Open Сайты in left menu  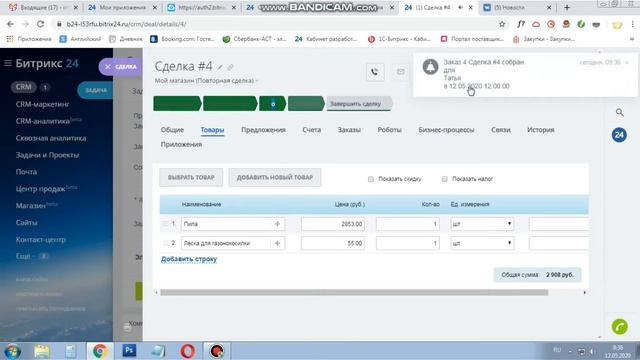tap(27, 222)
